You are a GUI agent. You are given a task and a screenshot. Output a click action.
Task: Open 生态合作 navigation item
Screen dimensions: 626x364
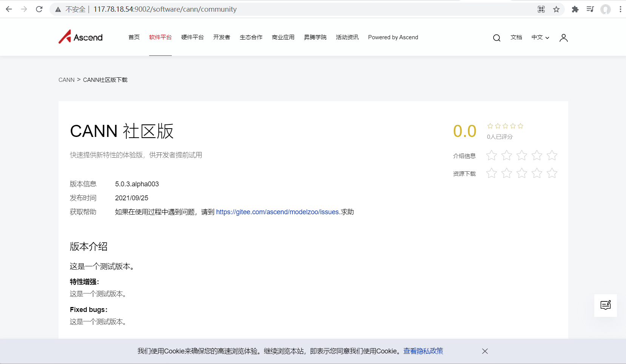point(251,37)
